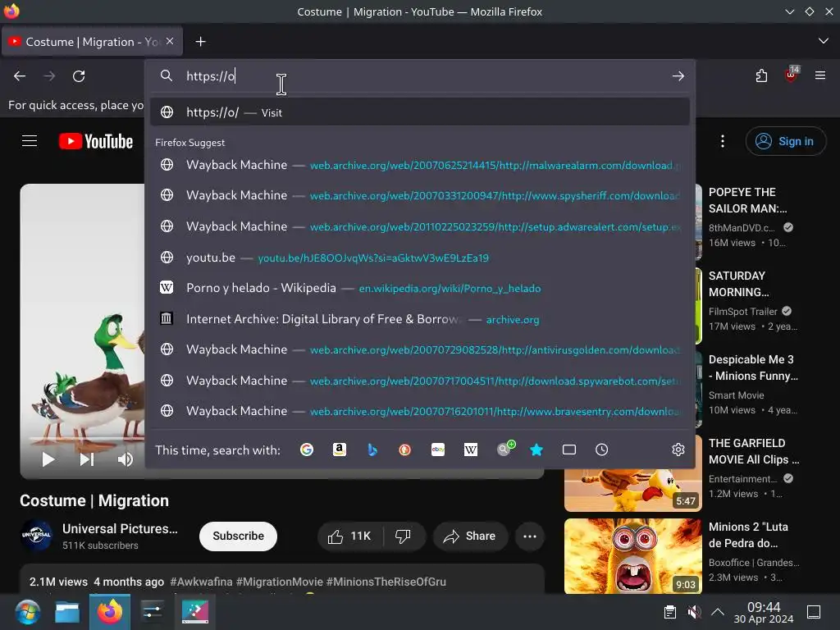The width and height of the screenshot is (840, 630).
Task: Click the add search engine icon
Action: coord(505,449)
